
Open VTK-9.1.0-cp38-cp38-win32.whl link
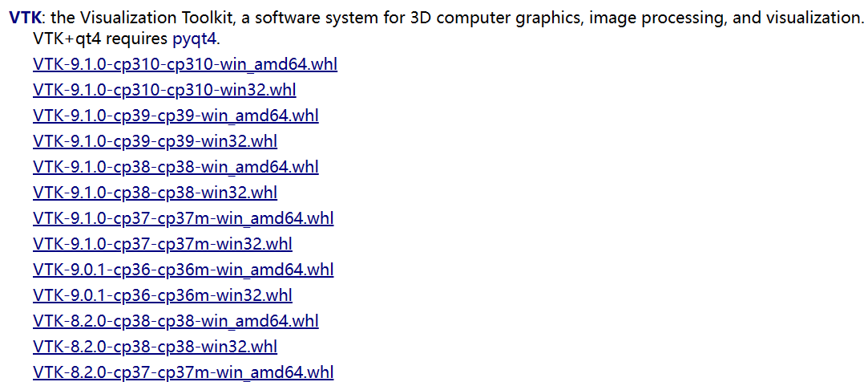click(155, 193)
